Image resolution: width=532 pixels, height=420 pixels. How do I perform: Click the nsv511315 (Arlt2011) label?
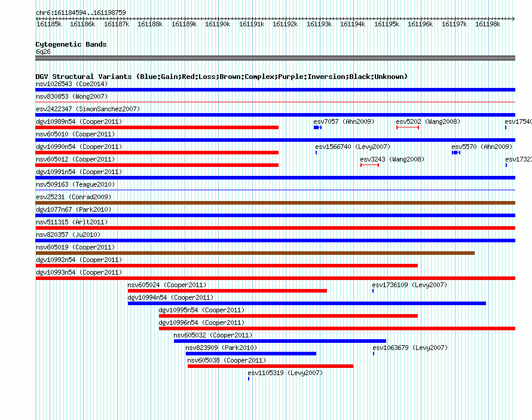tap(72, 222)
